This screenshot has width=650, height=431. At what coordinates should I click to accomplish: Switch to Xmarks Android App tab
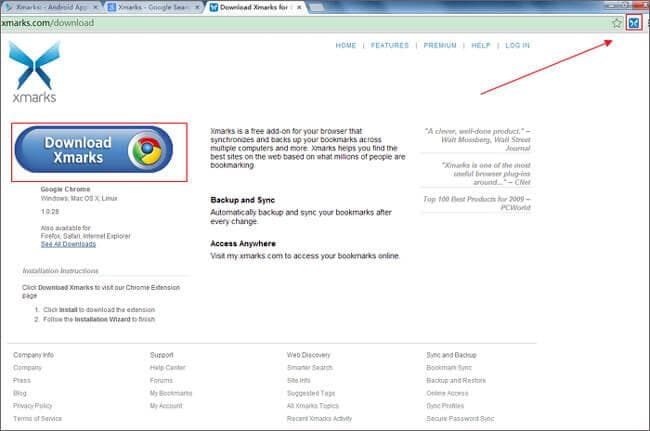pos(52,7)
